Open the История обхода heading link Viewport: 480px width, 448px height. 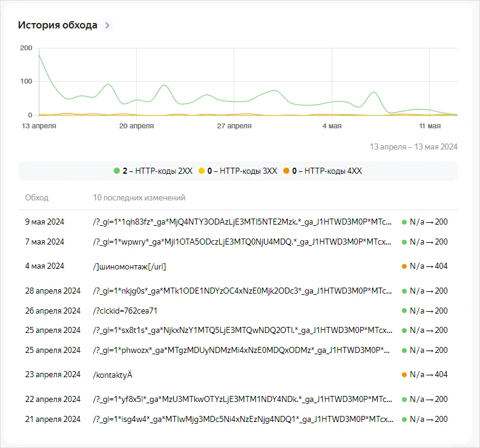[x=58, y=25]
